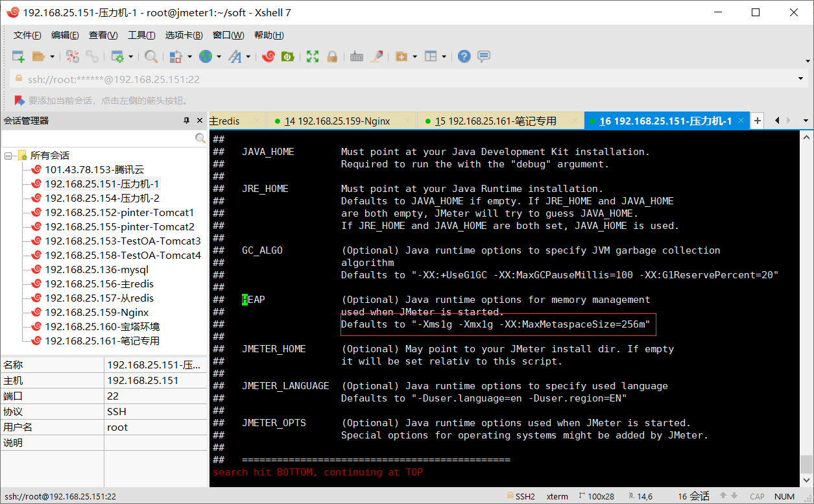The width and height of the screenshot is (814, 504).
Task: Close the session manager panel
Action: click(199, 121)
